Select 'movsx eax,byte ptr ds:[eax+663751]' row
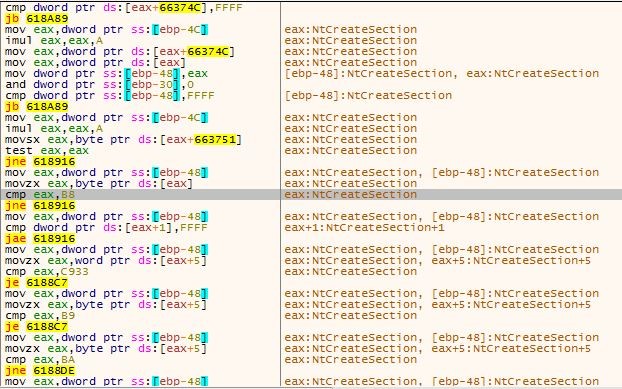 coord(123,140)
